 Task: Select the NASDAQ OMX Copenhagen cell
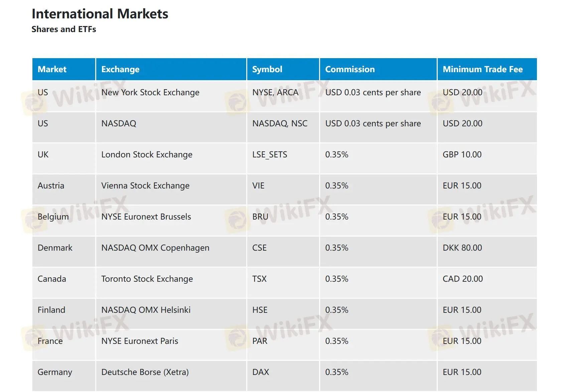(x=155, y=248)
